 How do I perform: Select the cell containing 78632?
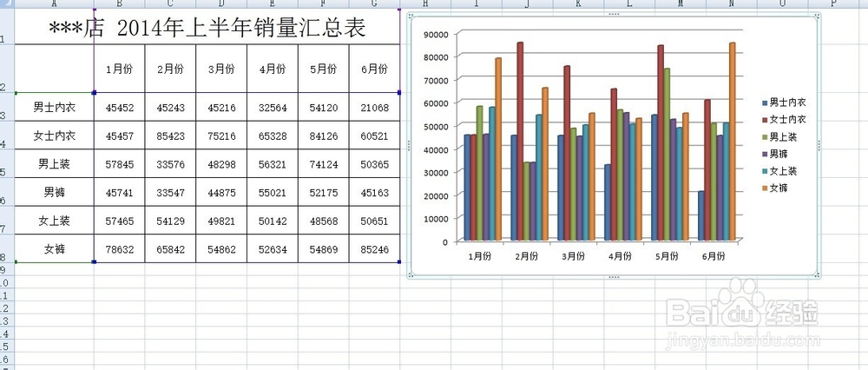tap(120, 249)
